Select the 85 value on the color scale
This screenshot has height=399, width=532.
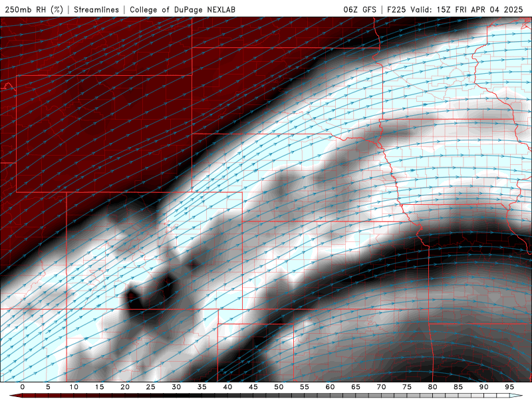click(x=458, y=387)
